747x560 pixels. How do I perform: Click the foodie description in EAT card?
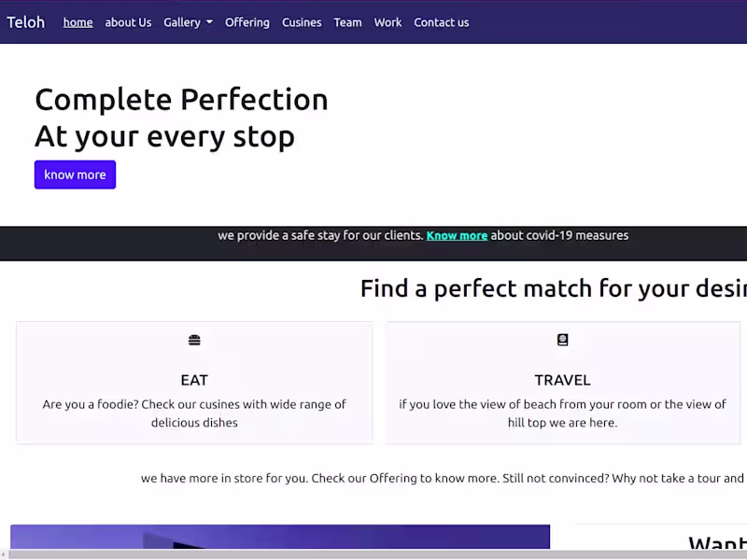(x=194, y=413)
